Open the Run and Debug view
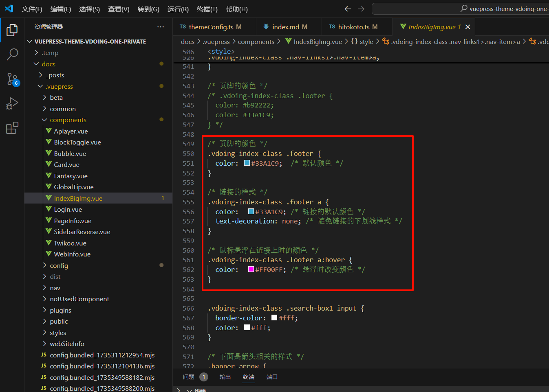 pos(12,103)
